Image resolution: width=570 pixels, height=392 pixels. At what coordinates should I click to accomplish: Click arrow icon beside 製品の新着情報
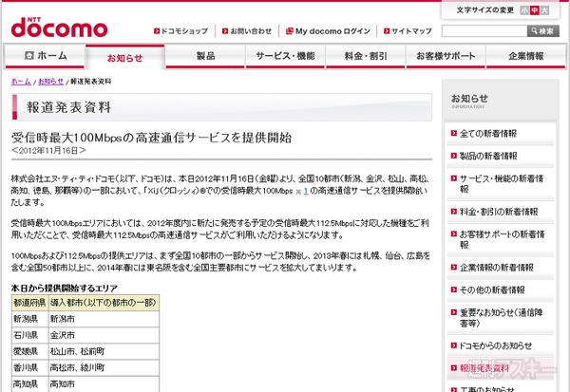coord(454,156)
